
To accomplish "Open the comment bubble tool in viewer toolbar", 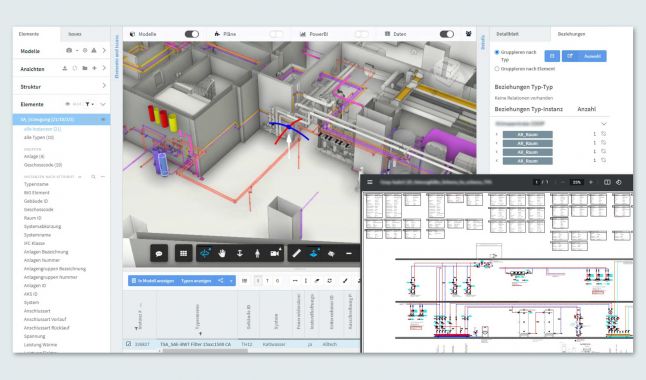I will [x=159, y=253].
